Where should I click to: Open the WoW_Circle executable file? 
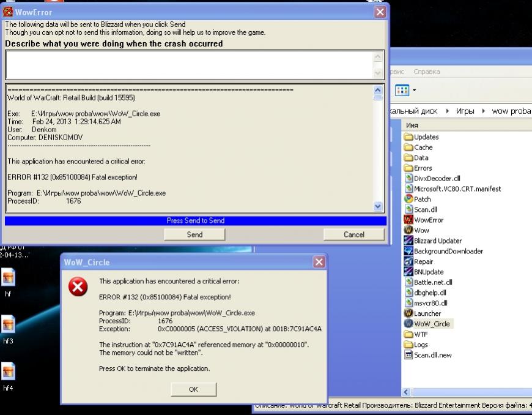tap(432, 324)
